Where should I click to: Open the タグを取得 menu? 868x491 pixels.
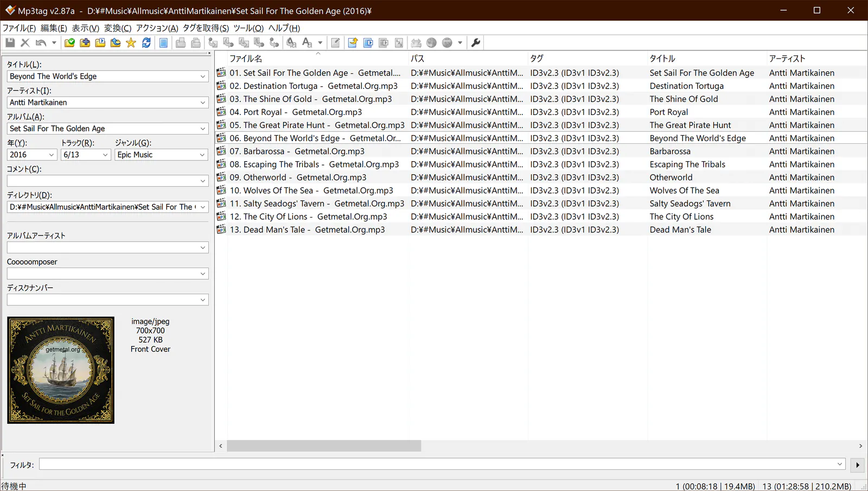pyautogui.click(x=206, y=28)
